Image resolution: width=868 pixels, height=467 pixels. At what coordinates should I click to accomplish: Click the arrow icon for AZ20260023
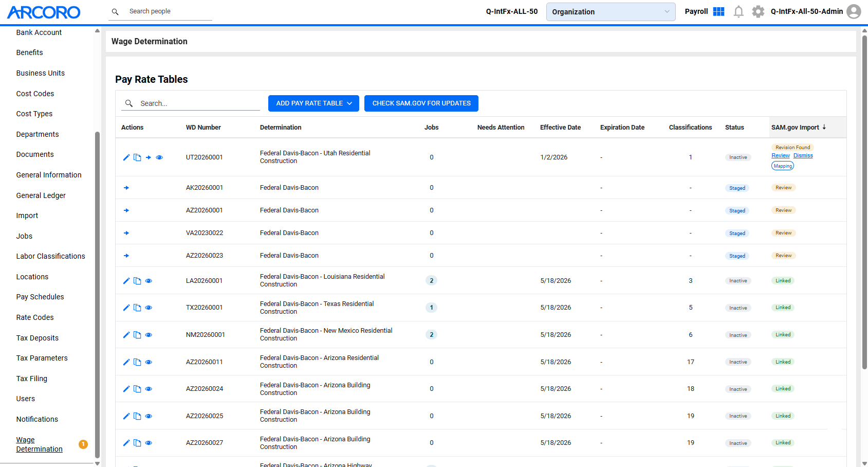[x=126, y=256]
